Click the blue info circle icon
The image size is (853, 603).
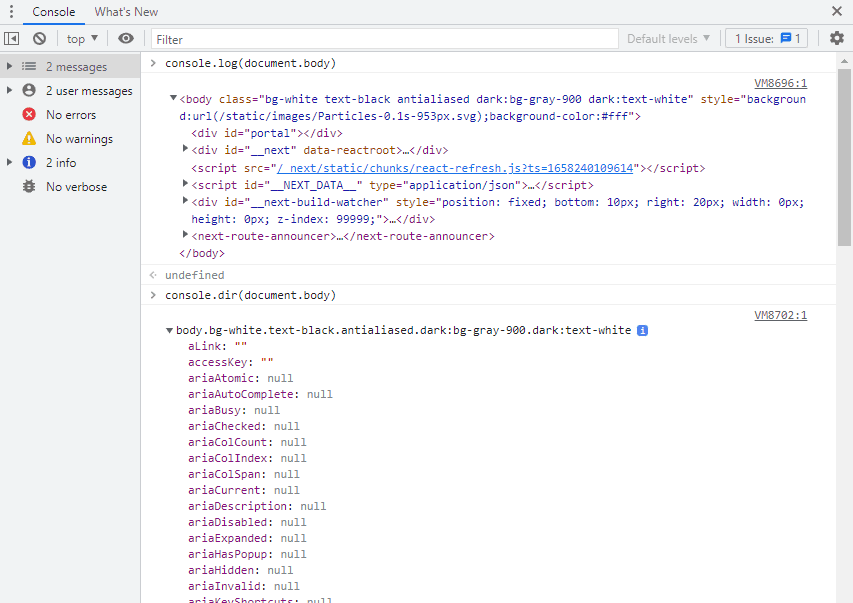[29, 162]
